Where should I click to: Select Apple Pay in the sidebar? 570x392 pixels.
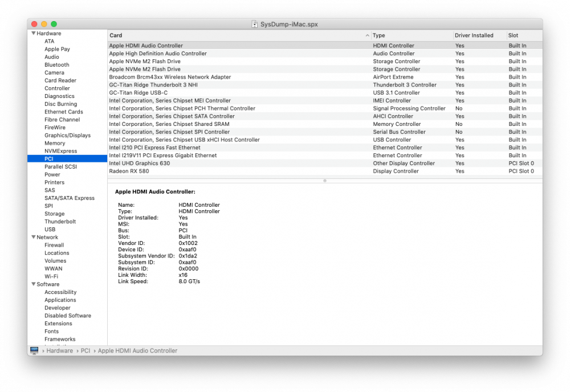click(57, 49)
